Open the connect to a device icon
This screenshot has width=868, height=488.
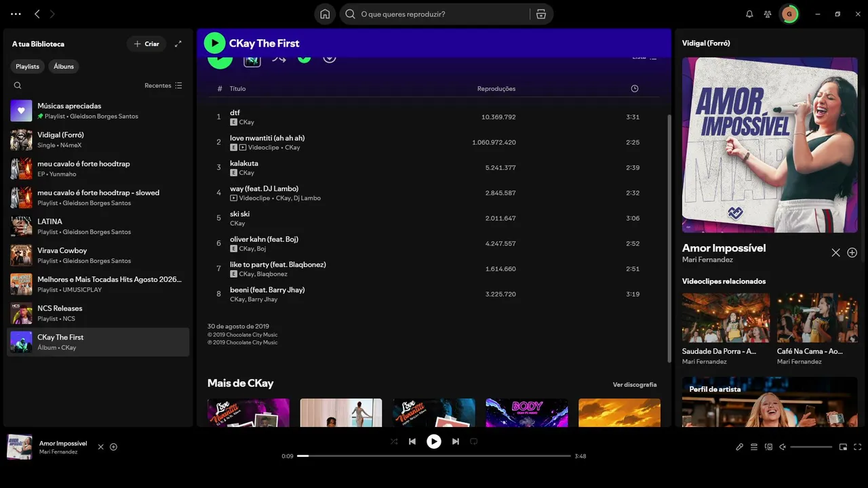(768, 447)
